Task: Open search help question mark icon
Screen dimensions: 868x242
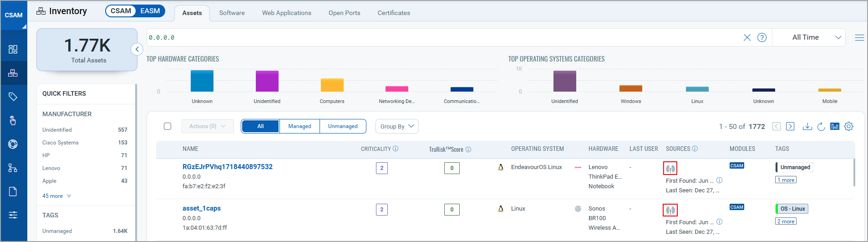Action: [x=762, y=37]
